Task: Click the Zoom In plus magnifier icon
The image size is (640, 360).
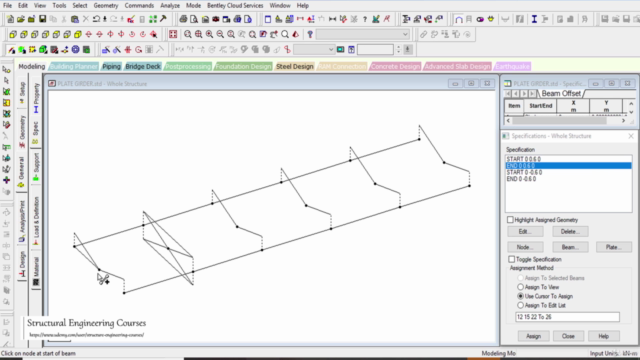Action: point(209,34)
